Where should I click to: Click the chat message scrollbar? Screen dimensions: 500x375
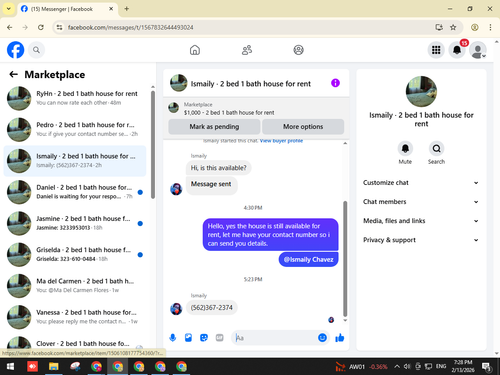coord(345,258)
